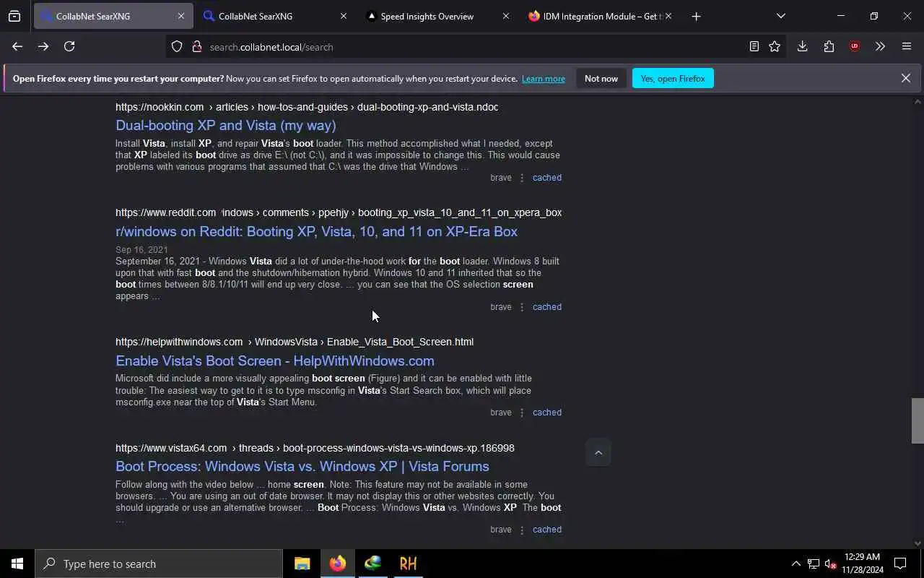This screenshot has width=924, height=578.
Task: Open the Downloads panel
Action: coord(802,46)
